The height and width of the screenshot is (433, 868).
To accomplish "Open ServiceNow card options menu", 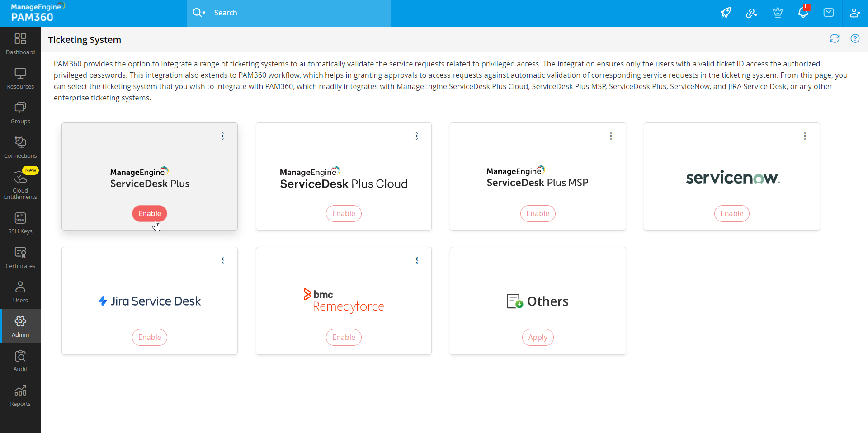I will click(805, 136).
